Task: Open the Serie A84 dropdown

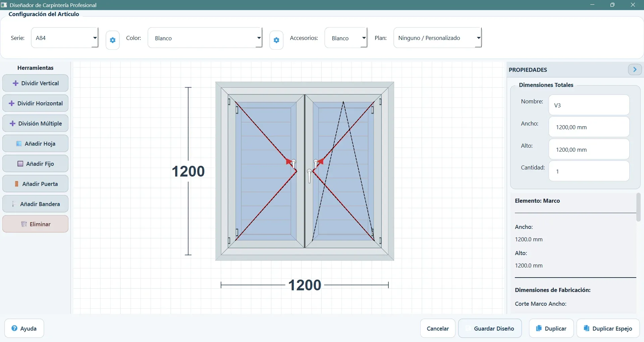Action: click(x=65, y=38)
